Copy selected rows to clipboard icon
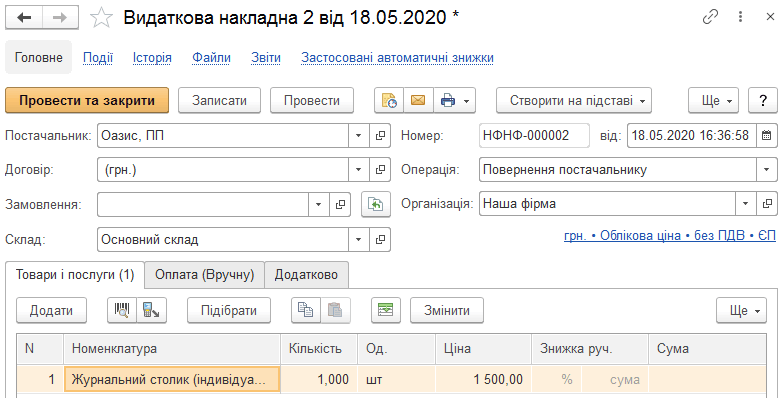 pyautogui.click(x=306, y=310)
